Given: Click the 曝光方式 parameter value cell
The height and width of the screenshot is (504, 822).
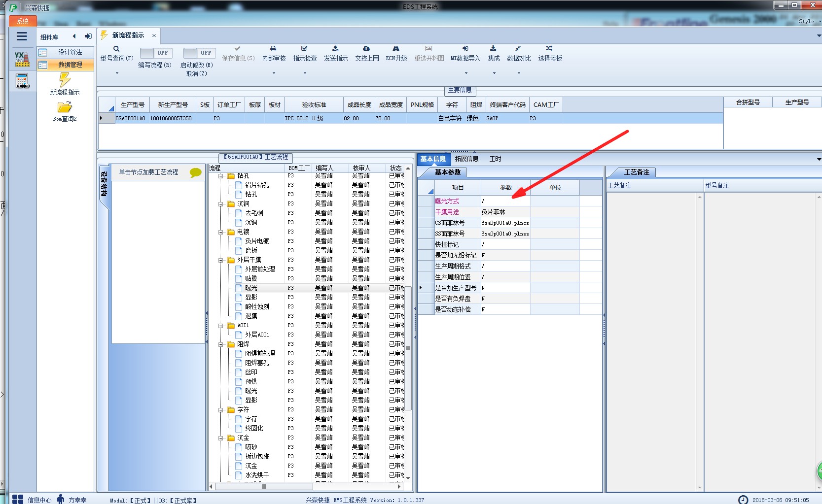Looking at the screenshot, I should 505,201.
